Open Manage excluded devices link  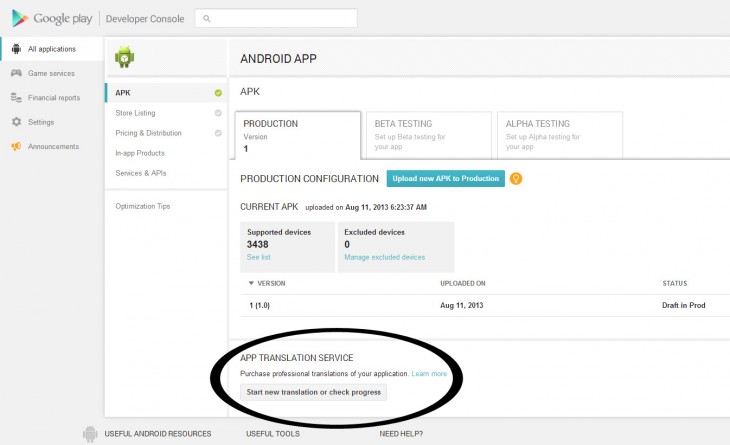coord(385,257)
